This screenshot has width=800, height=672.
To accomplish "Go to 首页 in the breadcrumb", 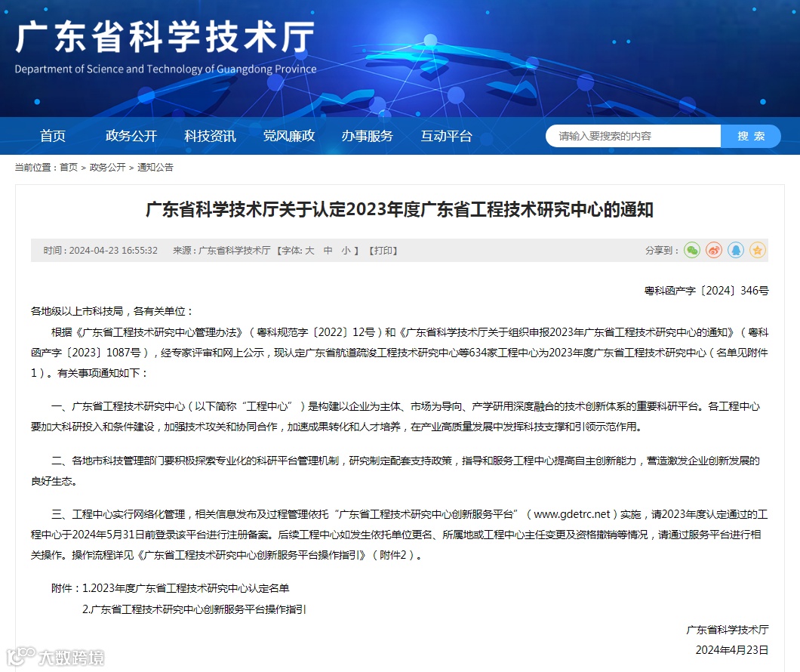I will 69,168.
